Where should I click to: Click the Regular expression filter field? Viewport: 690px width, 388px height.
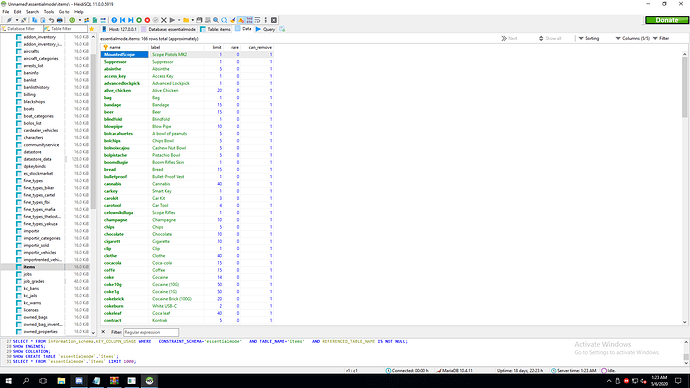(x=151, y=332)
